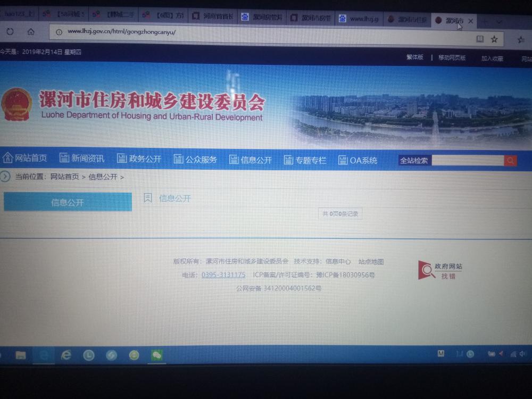This screenshot has width=532, height=399.
Task: Open the 网站首页 navigation menu item
Action: click(25, 159)
